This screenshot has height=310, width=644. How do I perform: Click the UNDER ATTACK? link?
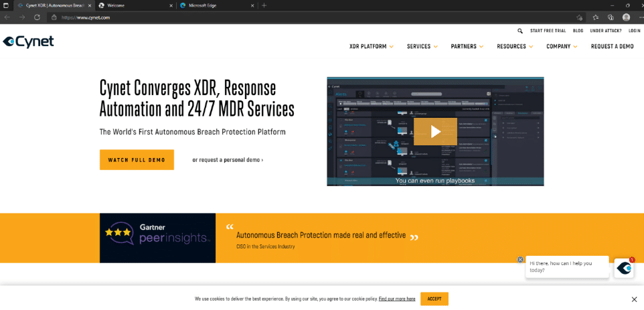tap(605, 31)
